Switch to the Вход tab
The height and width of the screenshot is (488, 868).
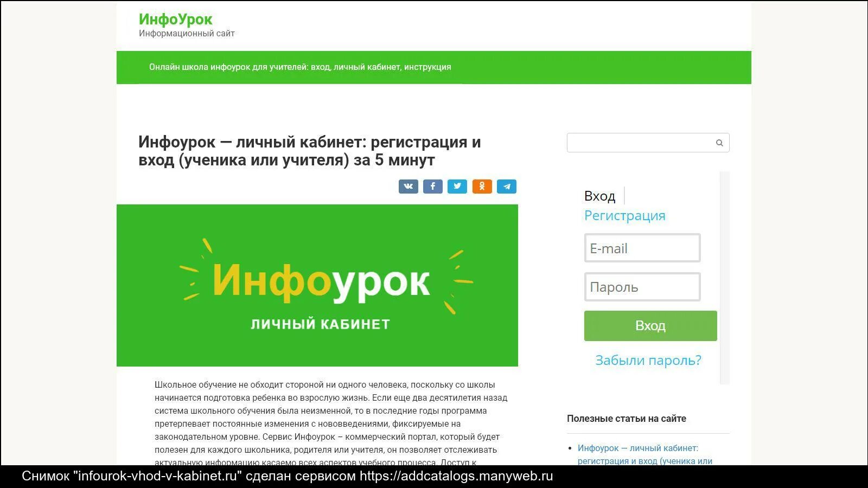coord(599,196)
